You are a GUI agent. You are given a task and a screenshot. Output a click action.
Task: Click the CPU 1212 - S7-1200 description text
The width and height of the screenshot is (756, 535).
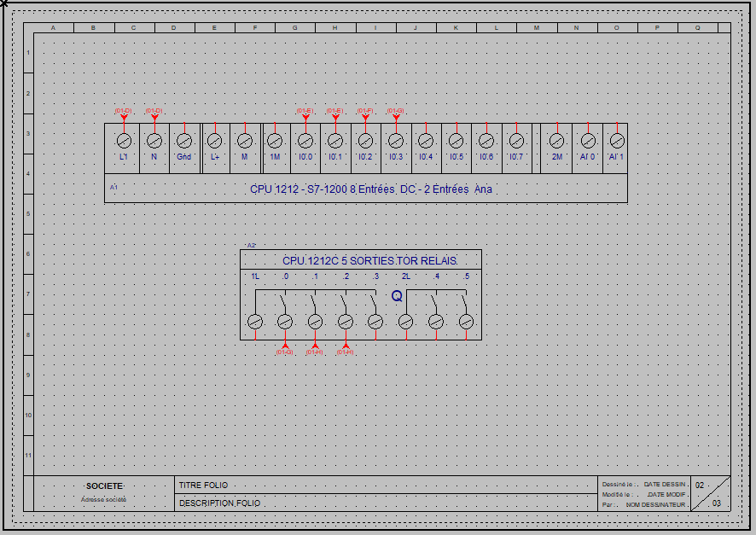[371, 189]
